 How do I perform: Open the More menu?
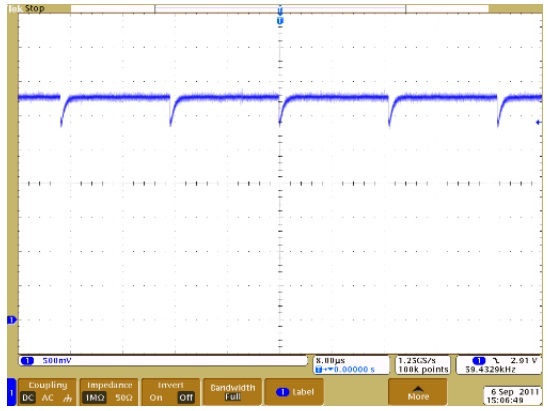[x=418, y=392]
